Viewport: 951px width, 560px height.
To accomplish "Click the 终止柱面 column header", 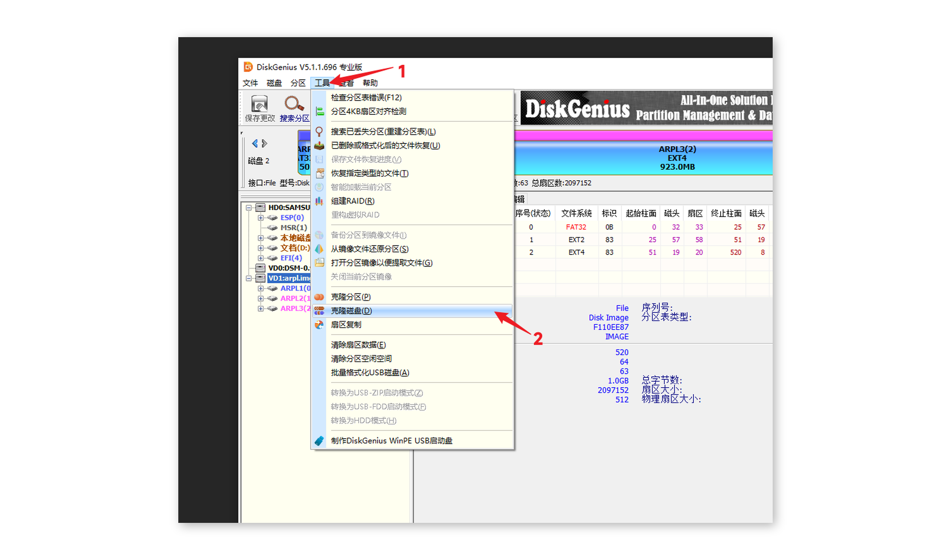I will 726,213.
